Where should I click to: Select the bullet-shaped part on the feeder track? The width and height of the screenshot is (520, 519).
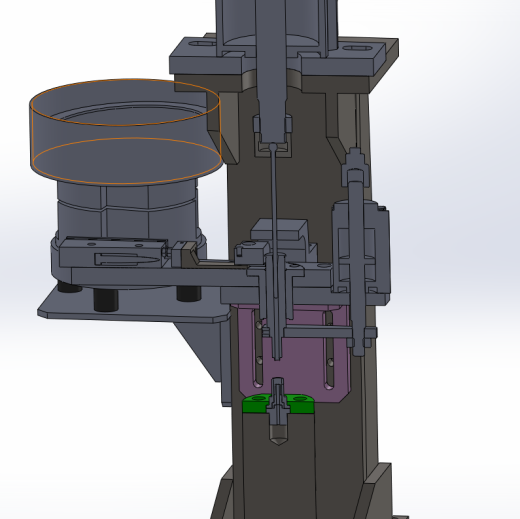point(126,259)
